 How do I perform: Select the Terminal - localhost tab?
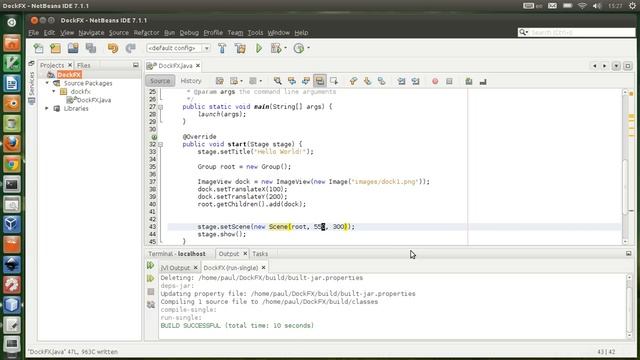pos(177,253)
